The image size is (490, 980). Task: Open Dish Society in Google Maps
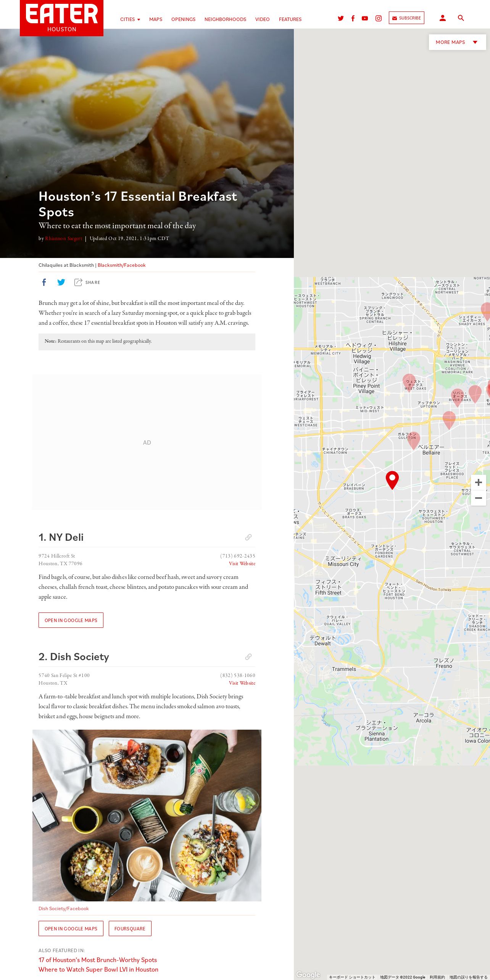pos(71,928)
